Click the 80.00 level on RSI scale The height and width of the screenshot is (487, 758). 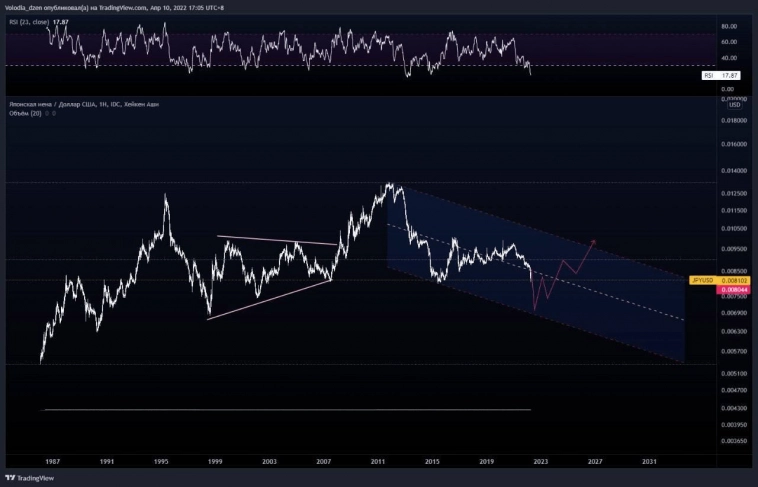pyautogui.click(x=729, y=26)
